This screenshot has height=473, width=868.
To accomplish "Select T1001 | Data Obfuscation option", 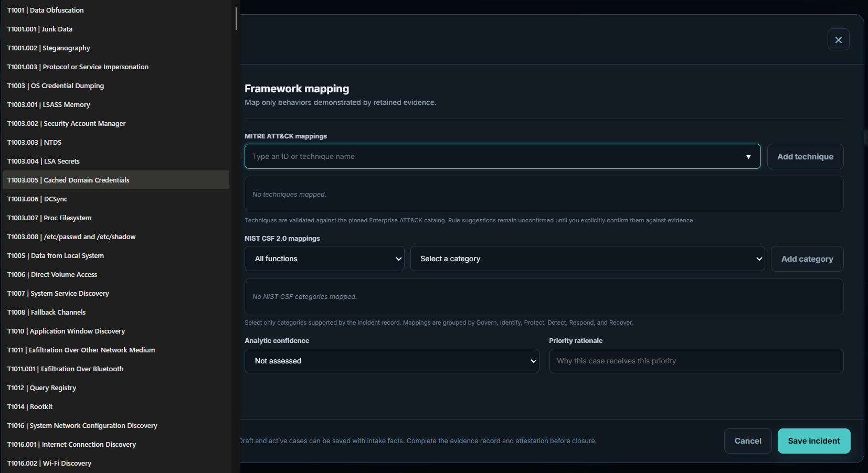I will 116,10.
